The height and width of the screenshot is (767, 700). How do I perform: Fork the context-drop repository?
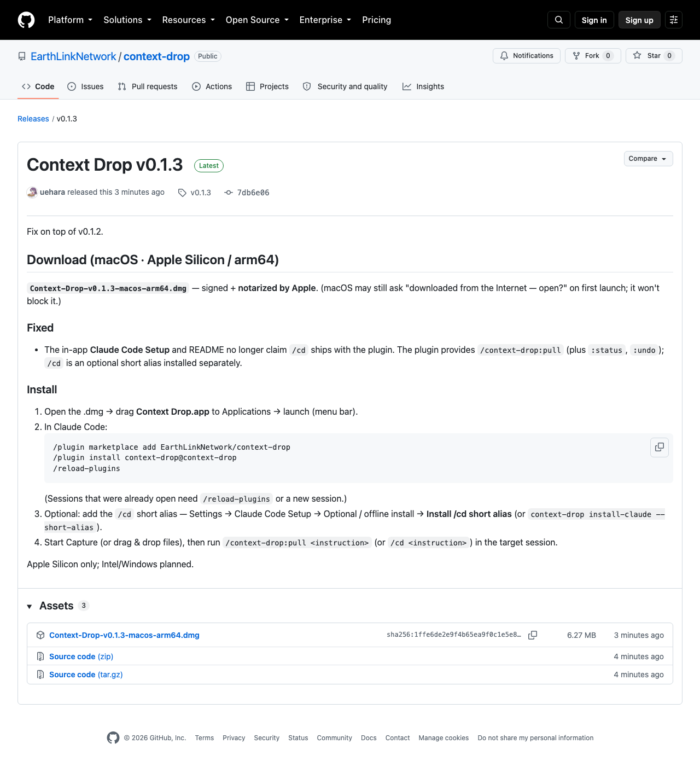[593, 56]
